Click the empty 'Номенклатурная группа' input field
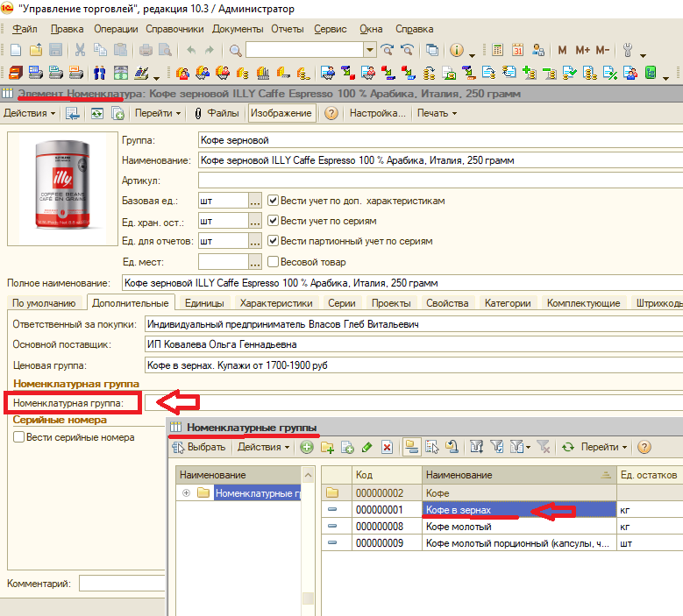 click(x=414, y=403)
